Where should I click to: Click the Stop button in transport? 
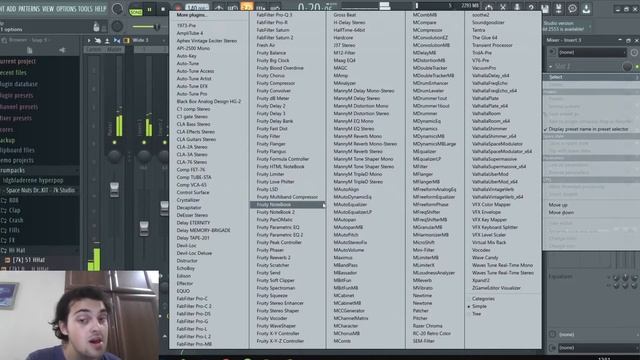(x=163, y=9)
